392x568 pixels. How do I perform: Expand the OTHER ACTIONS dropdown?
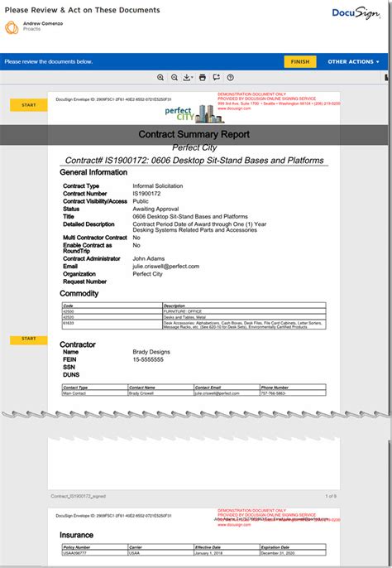coord(354,62)
